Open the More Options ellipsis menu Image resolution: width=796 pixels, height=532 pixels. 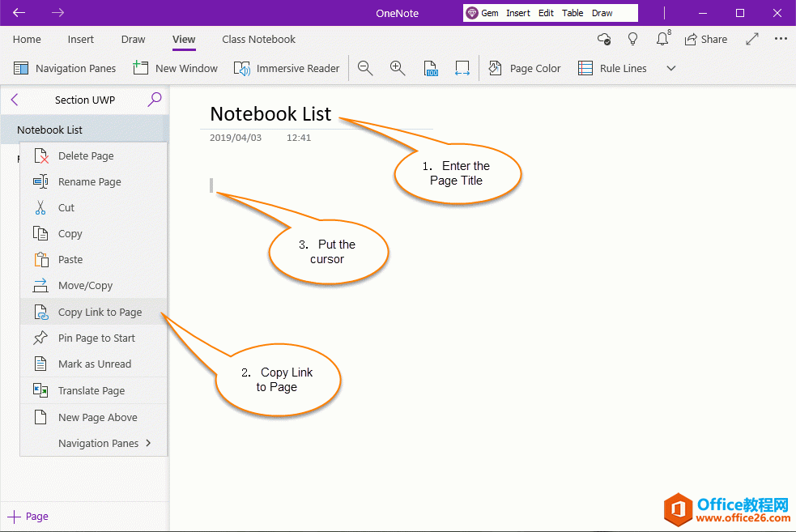point(781,39)
